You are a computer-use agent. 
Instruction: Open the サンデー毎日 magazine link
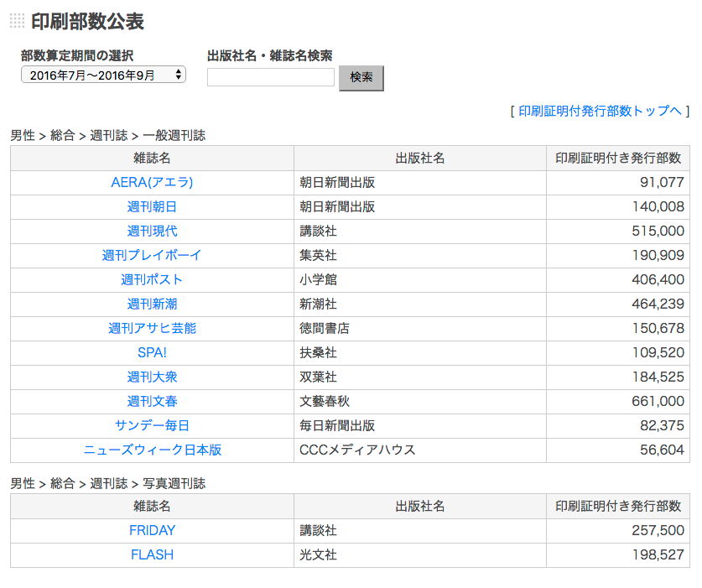click(152, 425)
